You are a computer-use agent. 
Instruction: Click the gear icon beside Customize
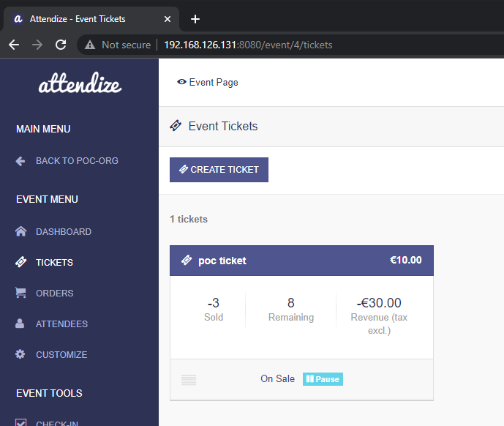pos(20,355)
